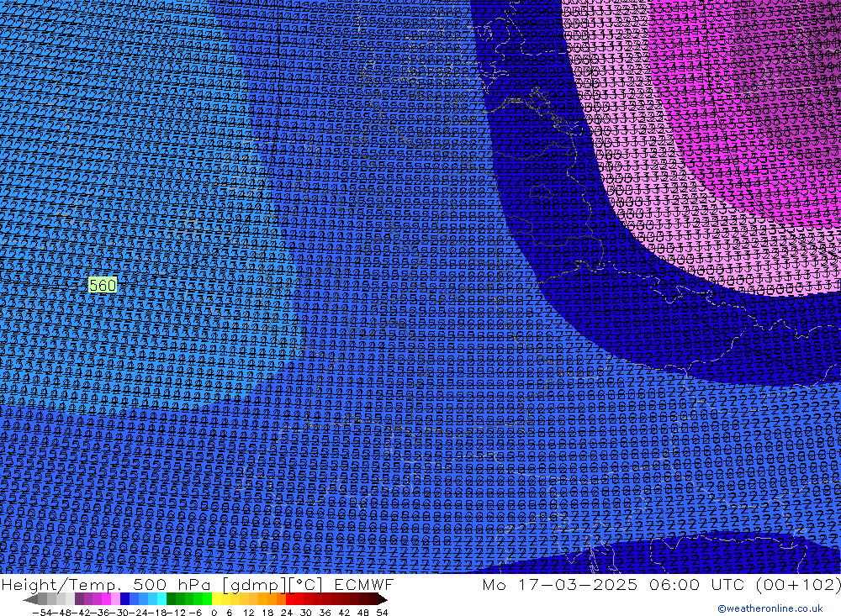
Task: Click the '[gdmp]' unit label
Action: click(x=255, y=585)
